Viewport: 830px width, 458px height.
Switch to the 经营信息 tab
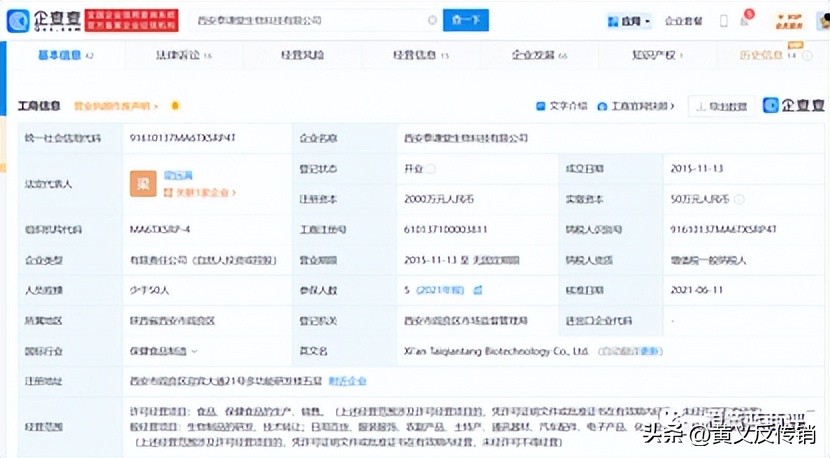(x=421, y=55)
